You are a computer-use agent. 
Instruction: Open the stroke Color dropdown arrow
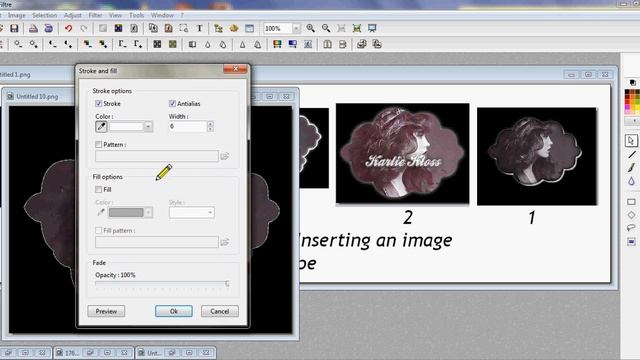(148, 127)
